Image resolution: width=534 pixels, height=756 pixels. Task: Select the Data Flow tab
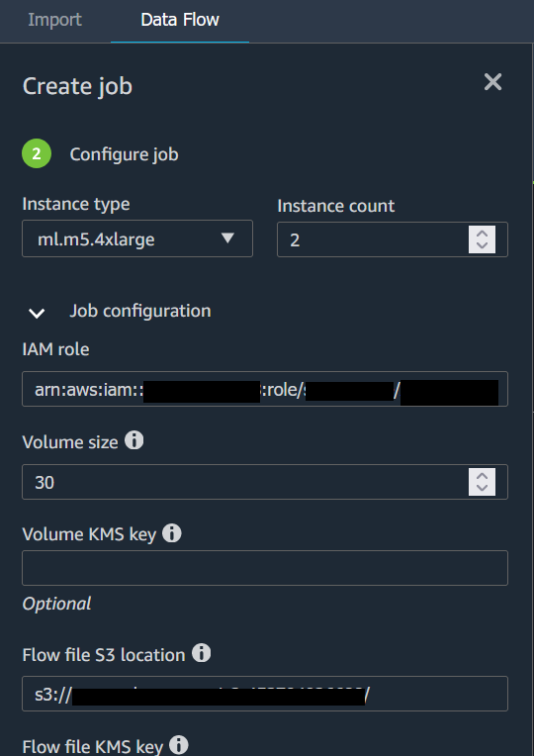pyautogui.click(x=180, y=20)
